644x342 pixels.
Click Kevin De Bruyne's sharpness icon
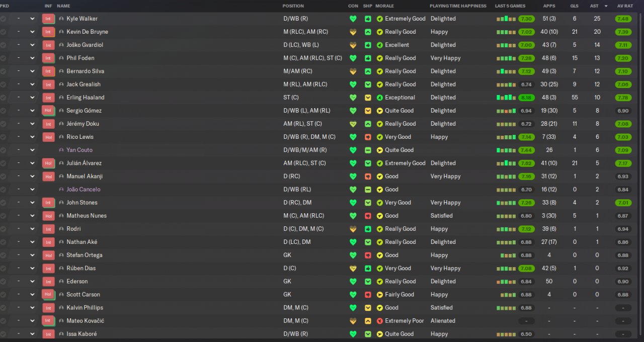tap(368, 32)
